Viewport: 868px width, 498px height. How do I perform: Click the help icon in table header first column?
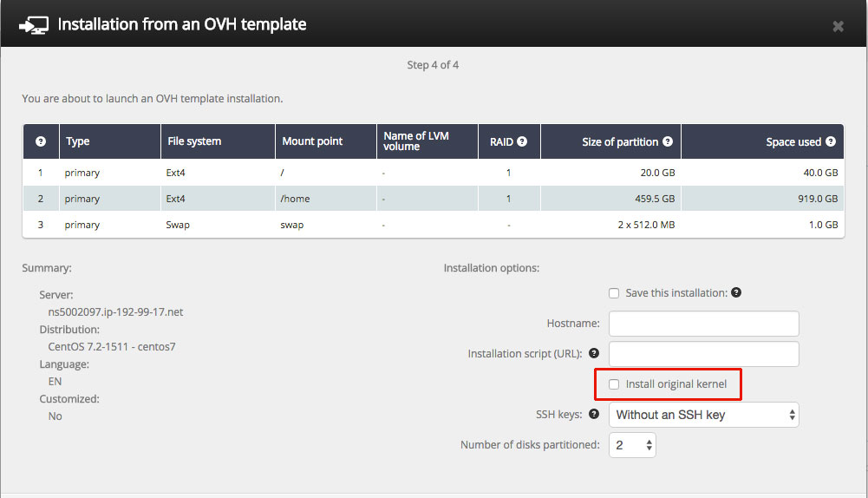pos(41,141)
